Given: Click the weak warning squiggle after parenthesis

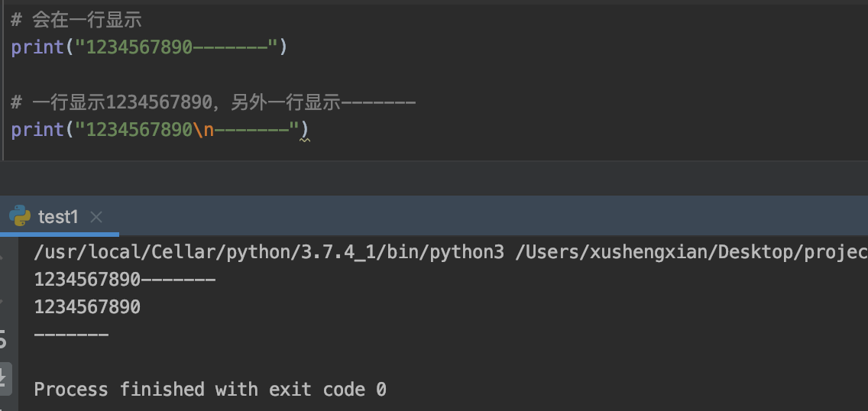Looking at the screenshot, I should click(x=305, y=140).
